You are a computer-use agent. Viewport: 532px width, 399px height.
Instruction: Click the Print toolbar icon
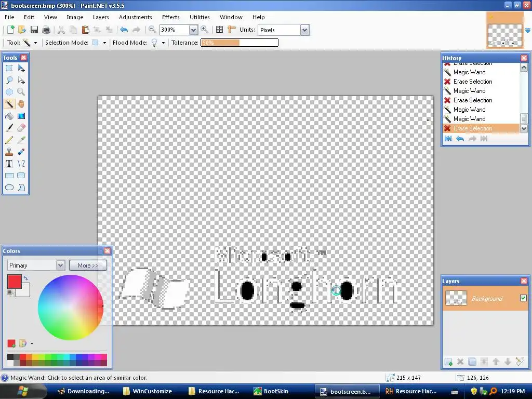[x=46, y=30]
